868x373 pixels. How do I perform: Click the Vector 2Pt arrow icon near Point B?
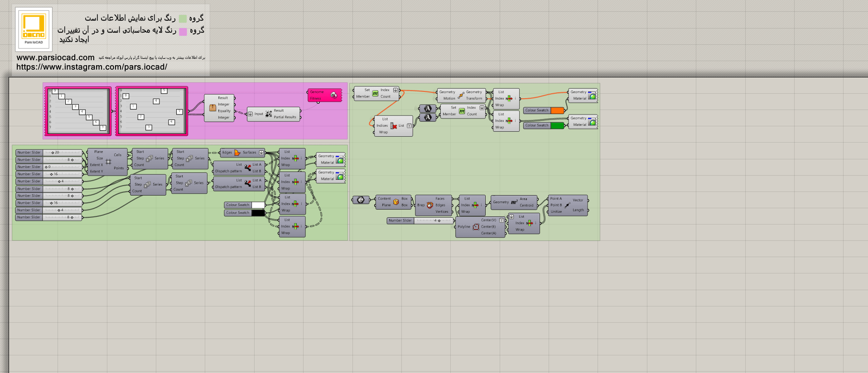coord(567,205)
